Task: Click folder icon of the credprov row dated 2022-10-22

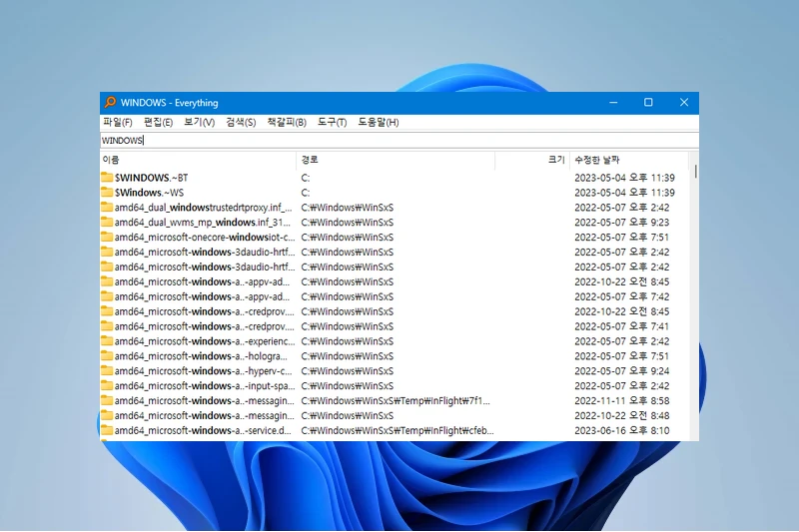Action: pyautogui.click(x=107, y=311)
